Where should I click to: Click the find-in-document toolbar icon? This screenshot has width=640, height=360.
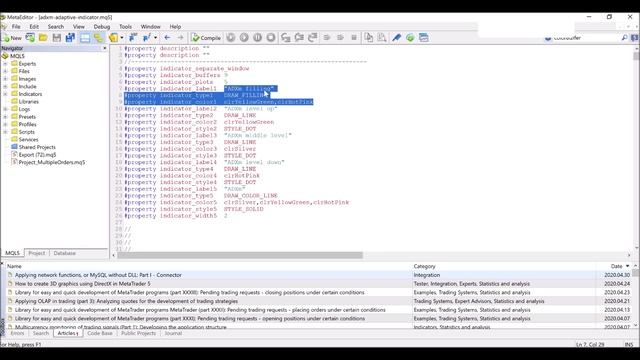point(382,38)
